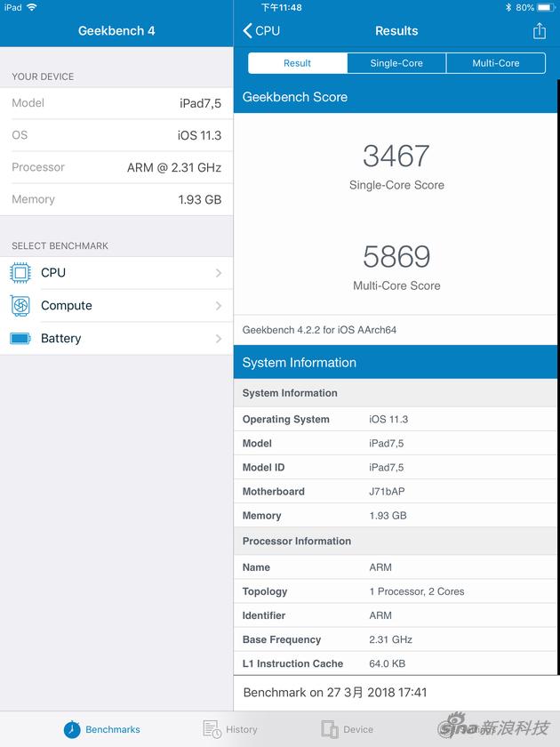
Task: Tap the Model iPad7,5 device row
Action: (x=116, y=103)
